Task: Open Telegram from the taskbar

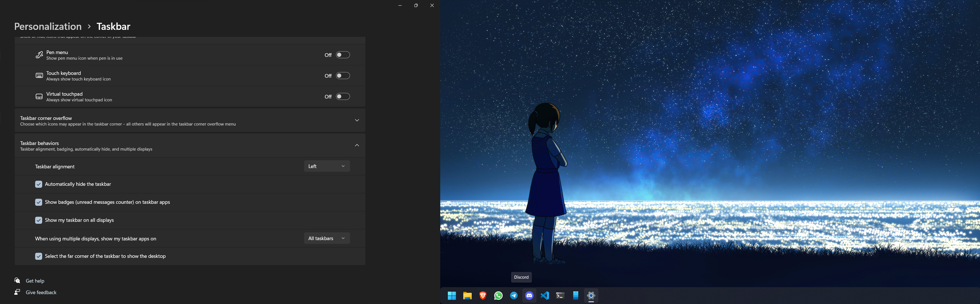Action: pyautogui.click(x=514, y=296)
